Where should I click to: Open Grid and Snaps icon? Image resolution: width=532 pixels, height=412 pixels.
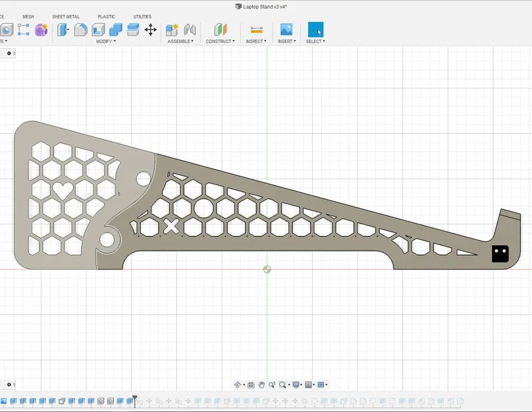pyautogui.click(x=308, y=385)
